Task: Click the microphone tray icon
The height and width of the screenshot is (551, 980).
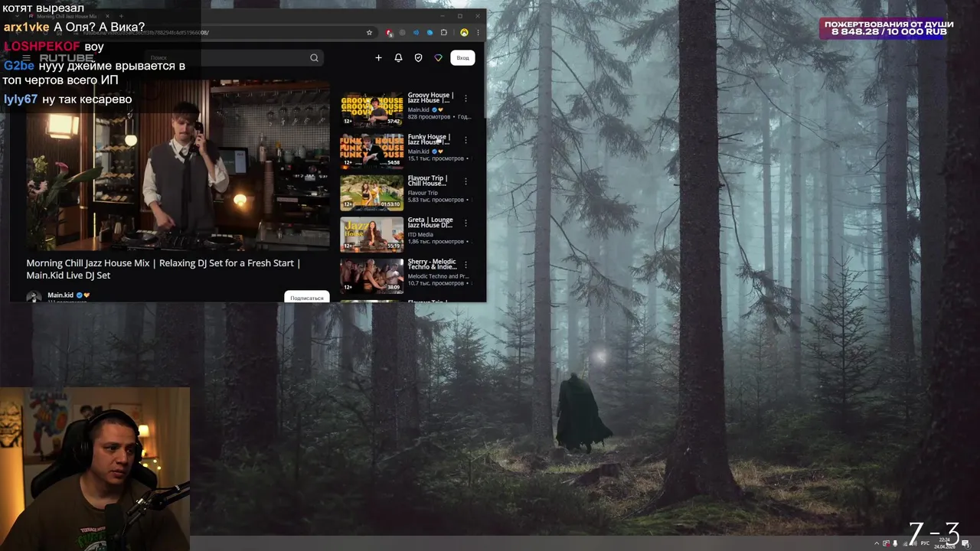Action: [x=896, y=543]
